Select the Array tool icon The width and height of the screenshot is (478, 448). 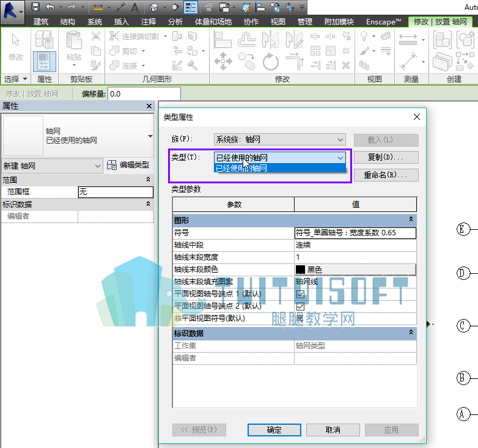pyautogui.click(x=315, y=51)
